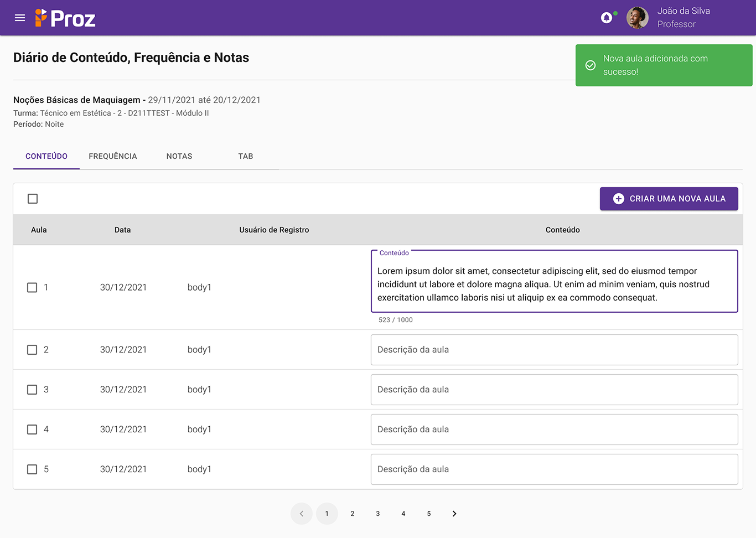Image resolution: width=756 pixels, height=538 pixels.
Task: Click the description field for aula 4
Action: pos(554,430)
